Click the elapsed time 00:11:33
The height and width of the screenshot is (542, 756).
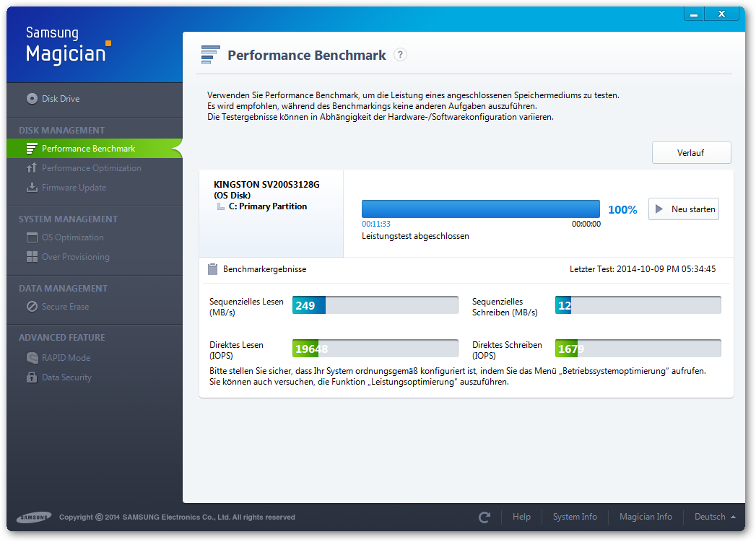(376, 224)
